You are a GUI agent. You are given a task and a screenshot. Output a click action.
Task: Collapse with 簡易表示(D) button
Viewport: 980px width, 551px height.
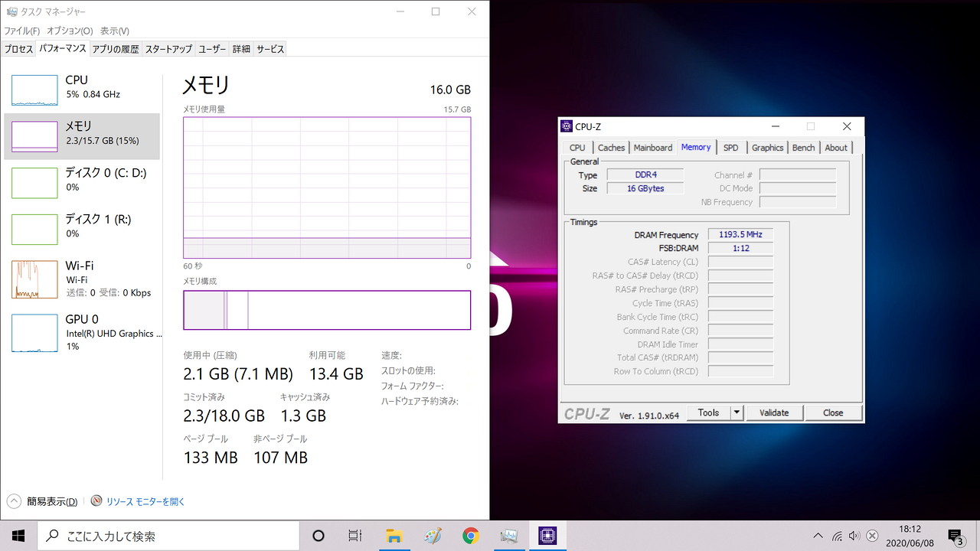tap(42, 502)
